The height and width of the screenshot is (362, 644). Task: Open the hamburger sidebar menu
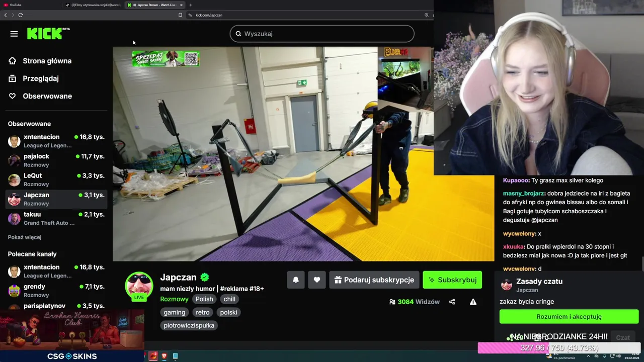coord(14,34)
